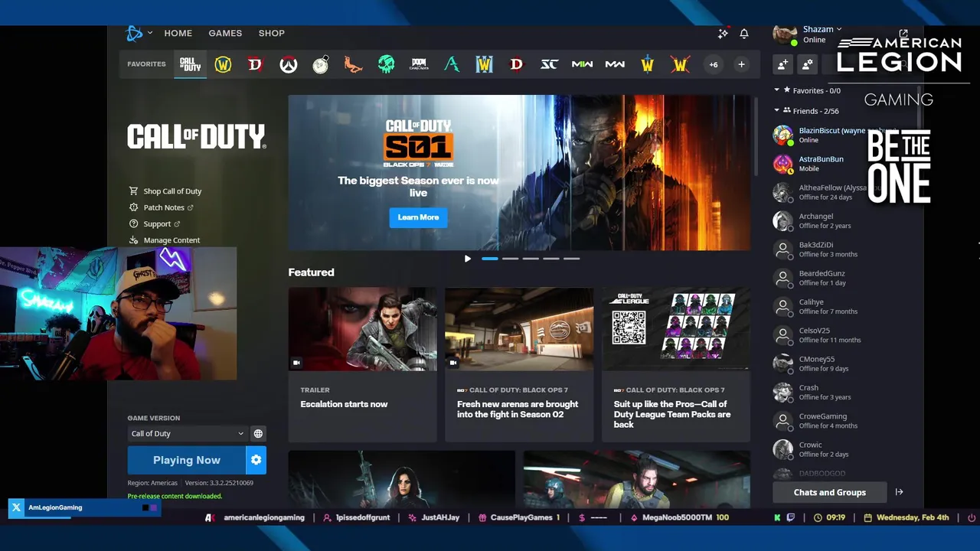Click the Add a Friend icon
980x551 pixels.
(783, 64)
